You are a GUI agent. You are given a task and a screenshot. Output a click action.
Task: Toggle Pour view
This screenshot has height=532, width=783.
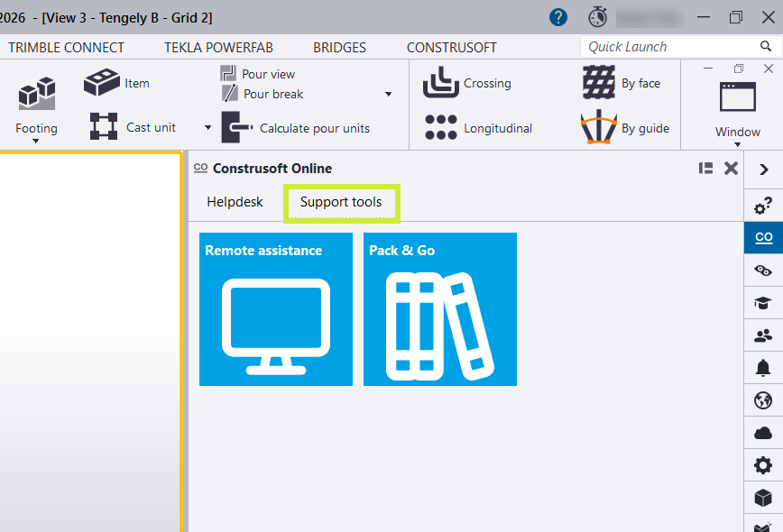pos(258,74)
